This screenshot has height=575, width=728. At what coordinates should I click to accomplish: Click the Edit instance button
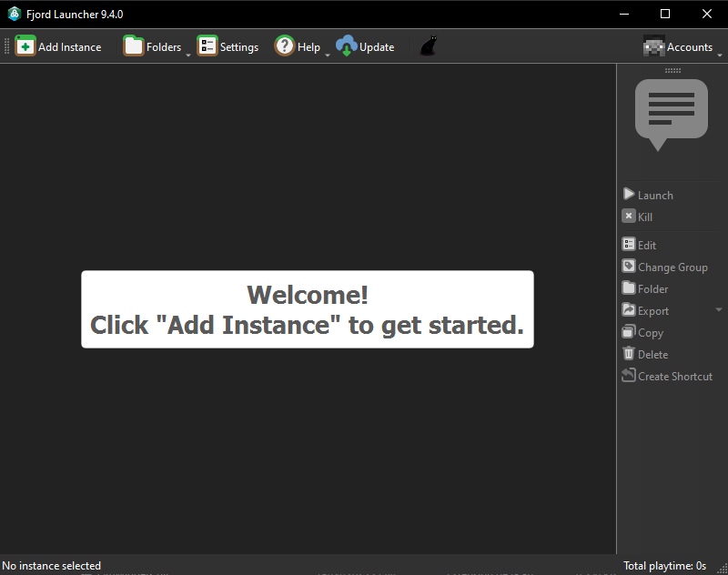640,245
